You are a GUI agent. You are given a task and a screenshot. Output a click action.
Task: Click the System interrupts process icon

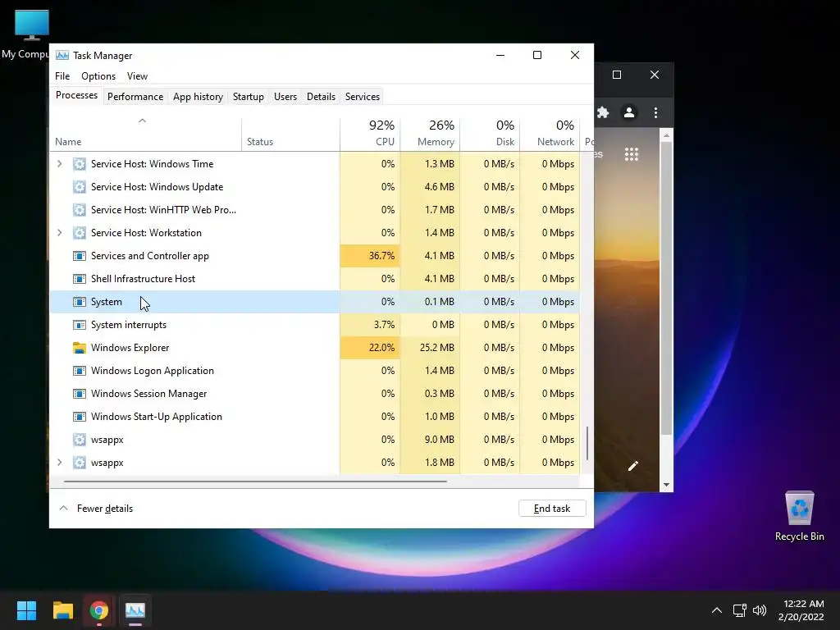(x=80, y=325)
